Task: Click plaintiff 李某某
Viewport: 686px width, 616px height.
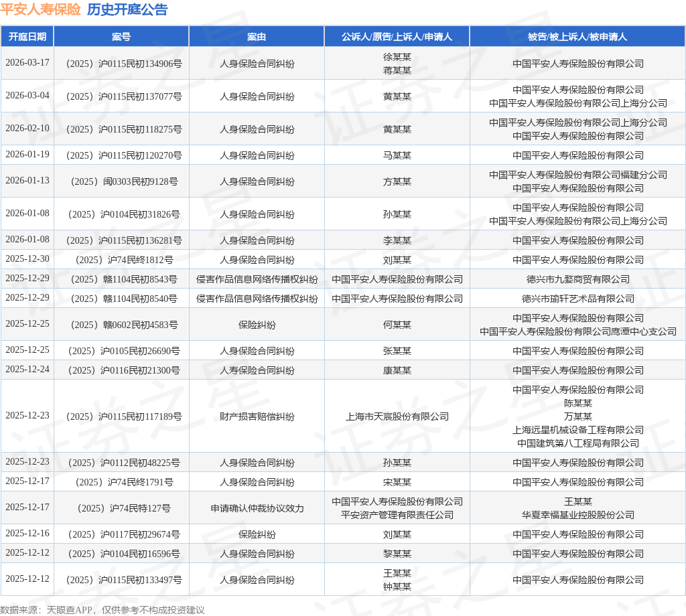Action: pyautogui.click(x=397, y=240)
